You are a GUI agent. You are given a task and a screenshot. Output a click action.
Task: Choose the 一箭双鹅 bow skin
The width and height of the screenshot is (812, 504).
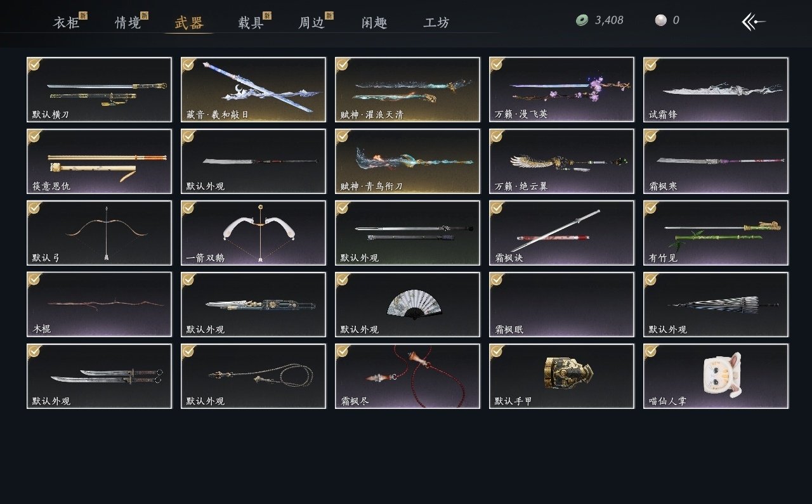[x=253, y=233]
